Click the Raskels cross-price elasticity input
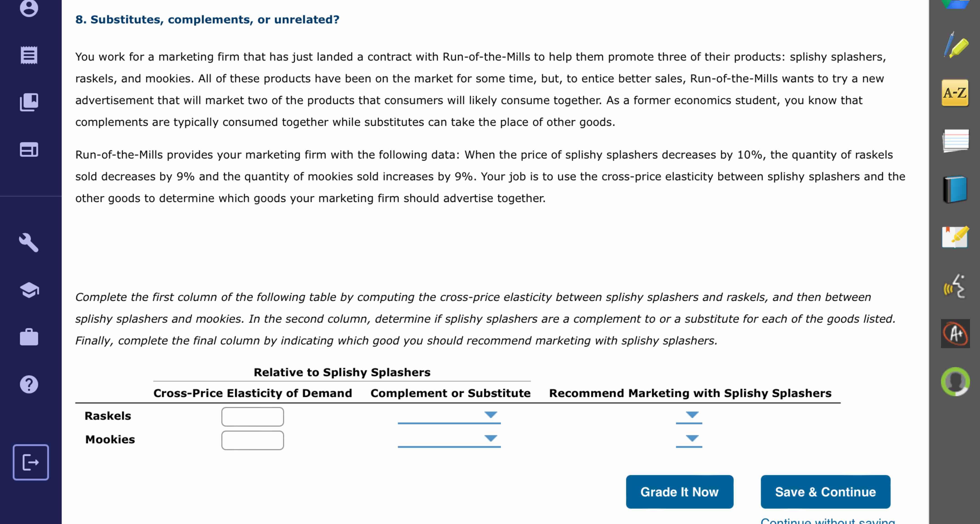The height and width of the screenshot is (524, 980). point(253,417)
